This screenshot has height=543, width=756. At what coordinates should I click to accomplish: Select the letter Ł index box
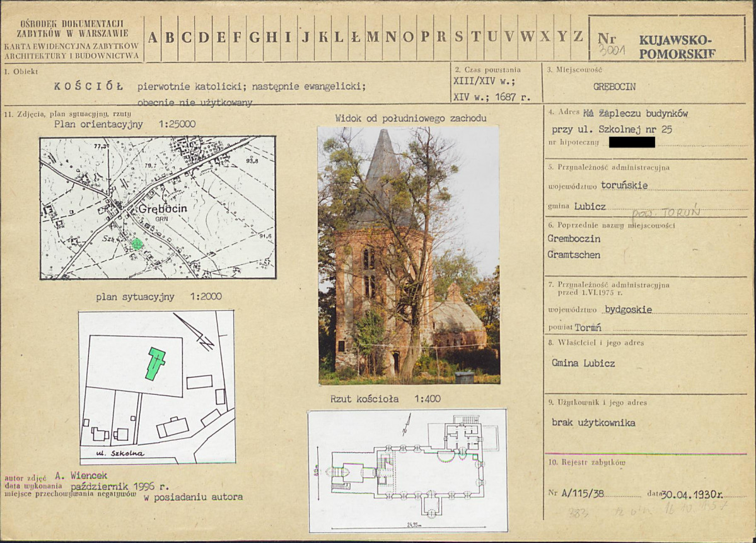point(356,37)
